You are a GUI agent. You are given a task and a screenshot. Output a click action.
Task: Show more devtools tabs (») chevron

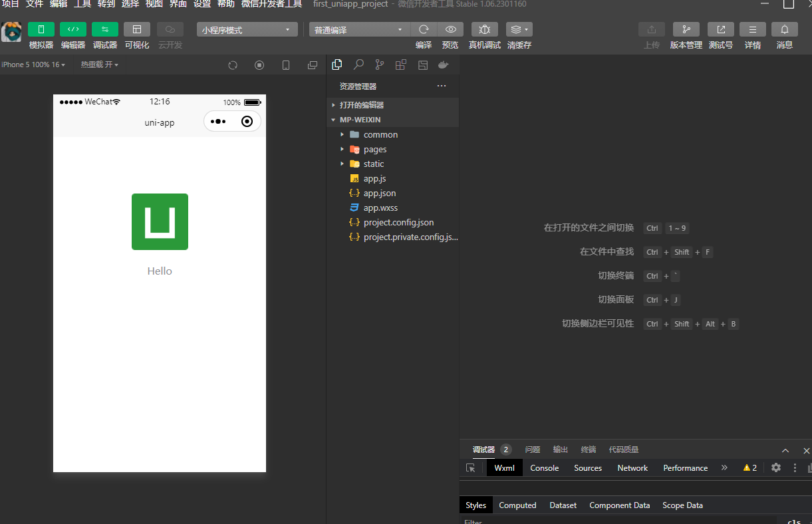724,468
